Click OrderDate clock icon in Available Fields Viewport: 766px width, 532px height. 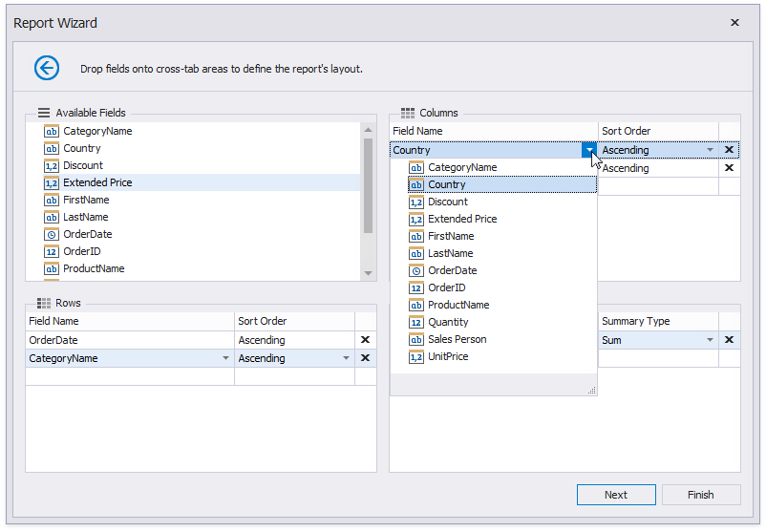[x=52, y=234]
